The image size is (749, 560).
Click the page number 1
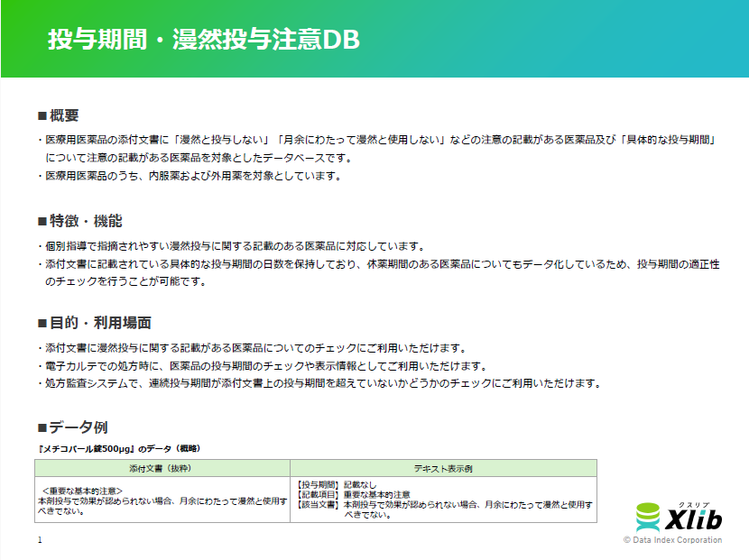[x=40, y=540]
